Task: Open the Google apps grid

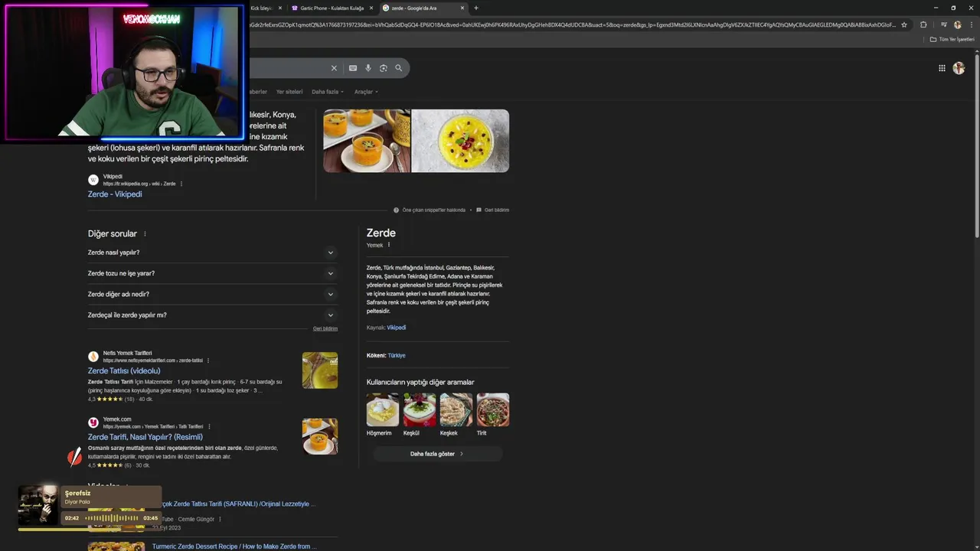Action: point(942,68)
